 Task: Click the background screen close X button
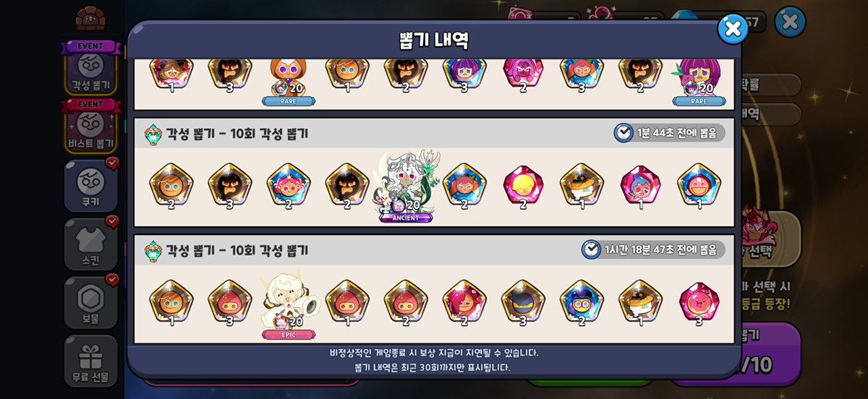tap(790, 22)
